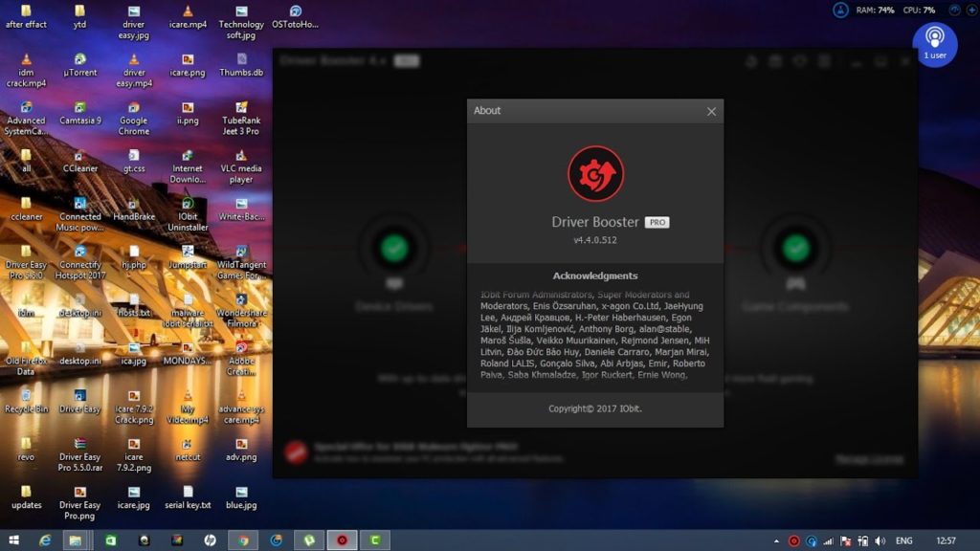Open File Explorer from the taskbar
The height and width of the screenshot is (551, 980).
point(75,540)
